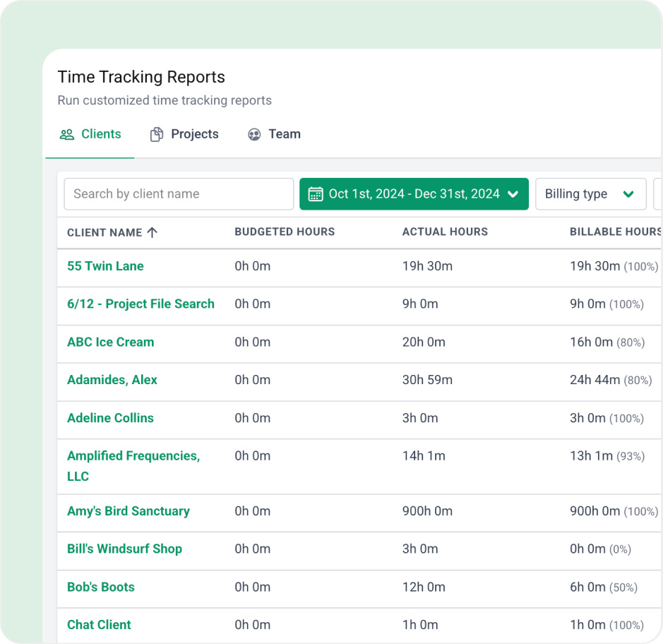
Task: Click the 19h 30m actual hours value
Action: pos(427,266)
